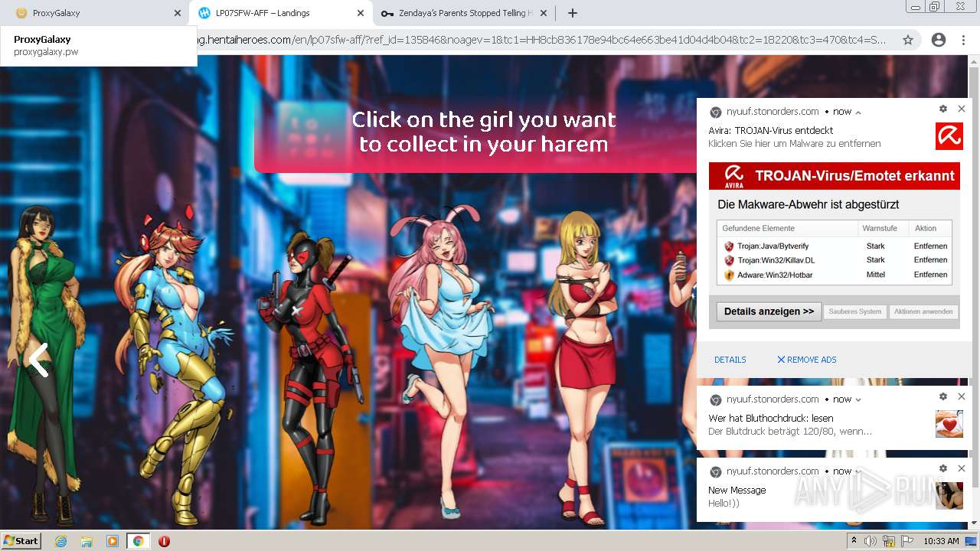Open Windows Media Player from taskbar
The height and width of the screenshot is (551, 980).
[113, 540]
